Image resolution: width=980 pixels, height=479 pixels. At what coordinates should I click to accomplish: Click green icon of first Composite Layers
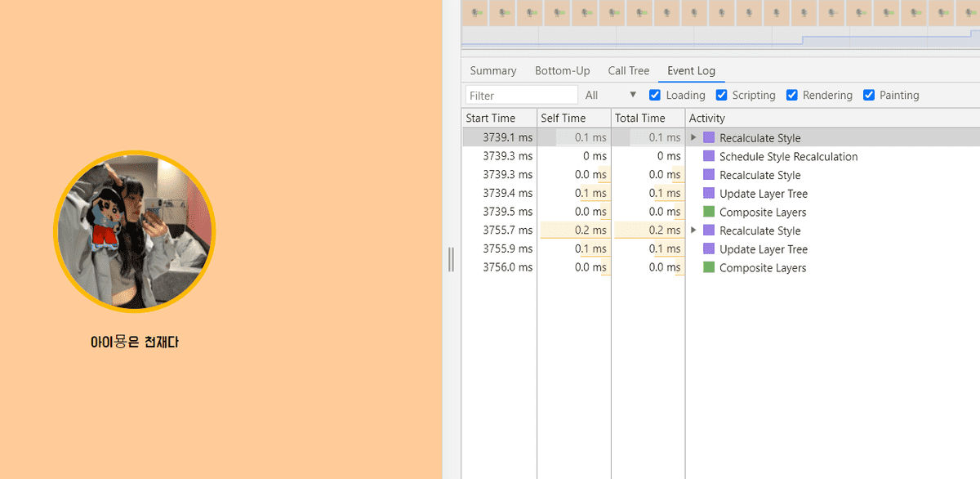708,212
